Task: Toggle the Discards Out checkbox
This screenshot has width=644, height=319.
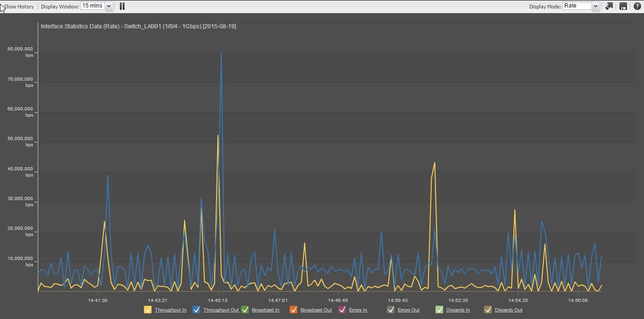Action: click(488, 310)
